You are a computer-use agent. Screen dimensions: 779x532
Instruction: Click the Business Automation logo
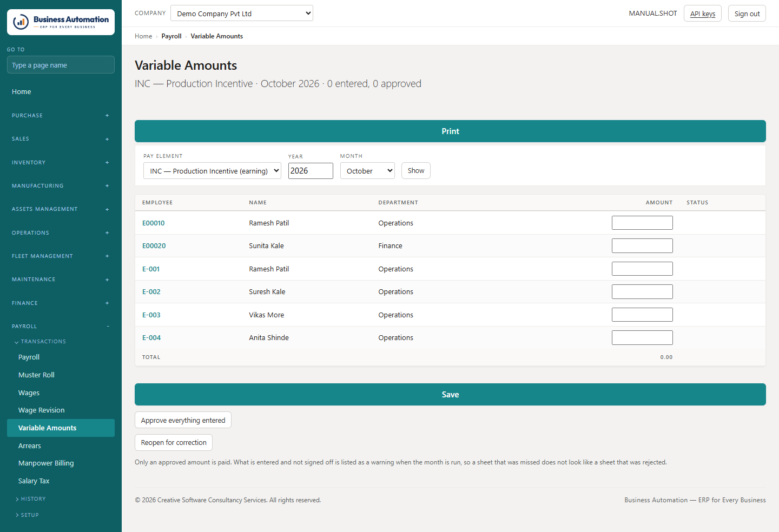pos(61,22)
